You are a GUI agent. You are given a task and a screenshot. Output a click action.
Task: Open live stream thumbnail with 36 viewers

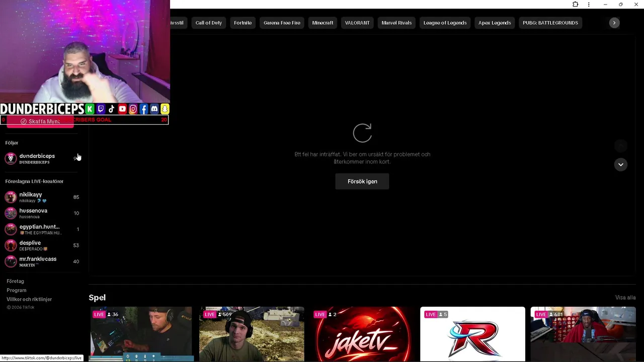pyautogui.click(x=141, y=334)
